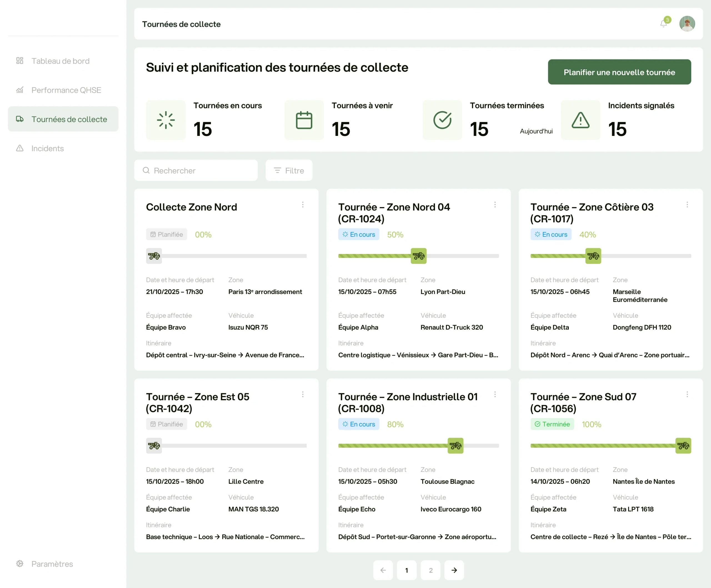The height and width of the screenshot is (588, 711).
Task: Click the Paramètres gear icon
Action: tap(20, 563)
